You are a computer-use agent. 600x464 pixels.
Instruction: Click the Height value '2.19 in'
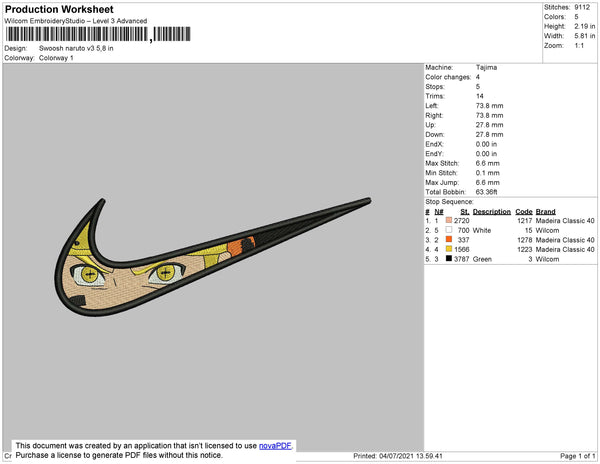[x=584, y=26]
